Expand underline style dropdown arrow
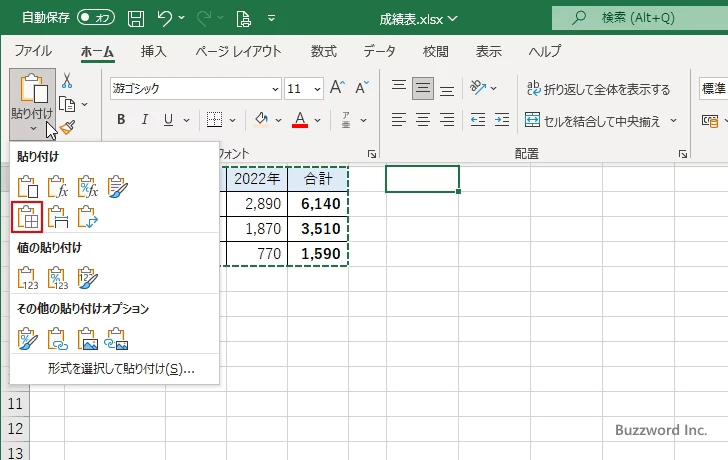Viewport: 728px width, 460px height. pyautogui.click(x=186, y=120)
